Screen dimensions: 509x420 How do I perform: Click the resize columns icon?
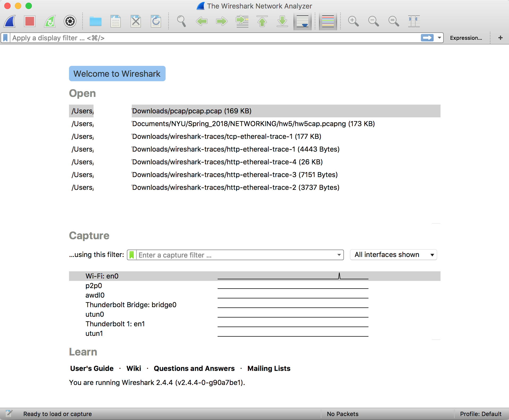point(414,22)
